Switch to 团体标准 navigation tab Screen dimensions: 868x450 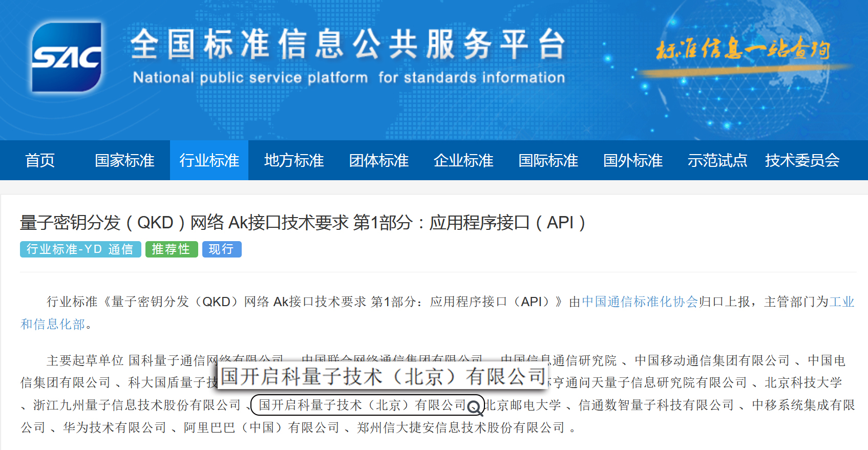point(379,160)
